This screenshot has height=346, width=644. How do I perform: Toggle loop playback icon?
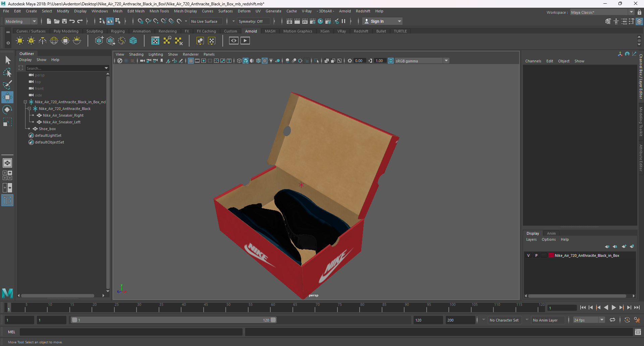click(x=612, y=320)
